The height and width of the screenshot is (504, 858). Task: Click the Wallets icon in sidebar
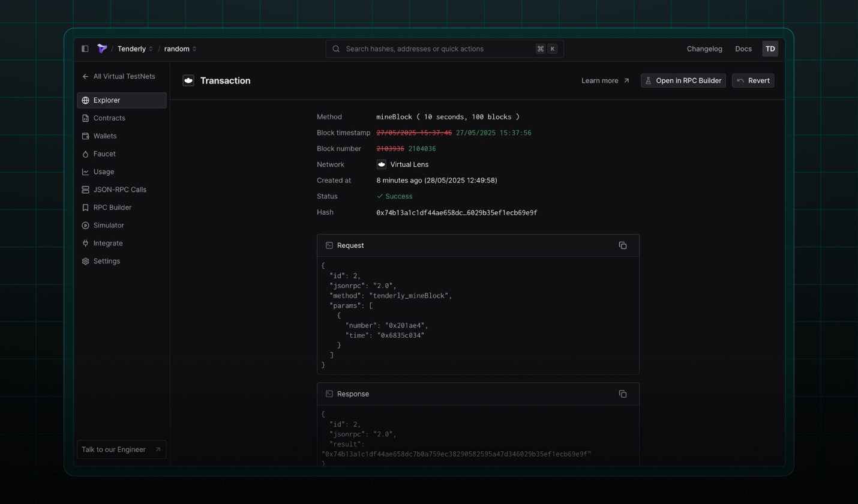(x=85, y=136)
